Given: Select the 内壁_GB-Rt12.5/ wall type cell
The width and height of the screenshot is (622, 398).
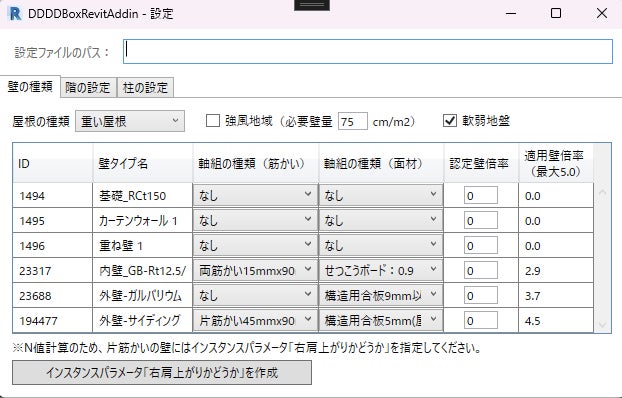Looking at the screenshot, I should coord(142,270).
